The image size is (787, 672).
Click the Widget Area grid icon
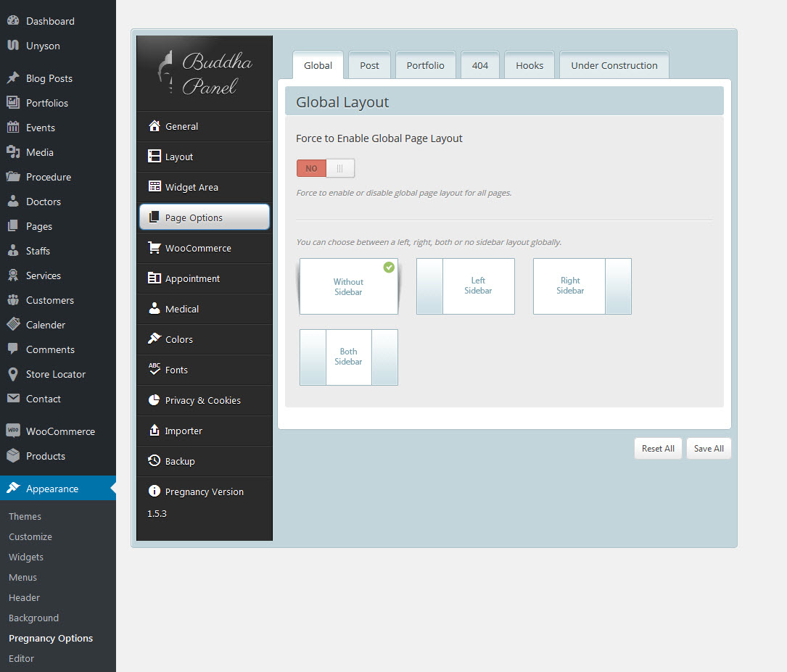154,187
